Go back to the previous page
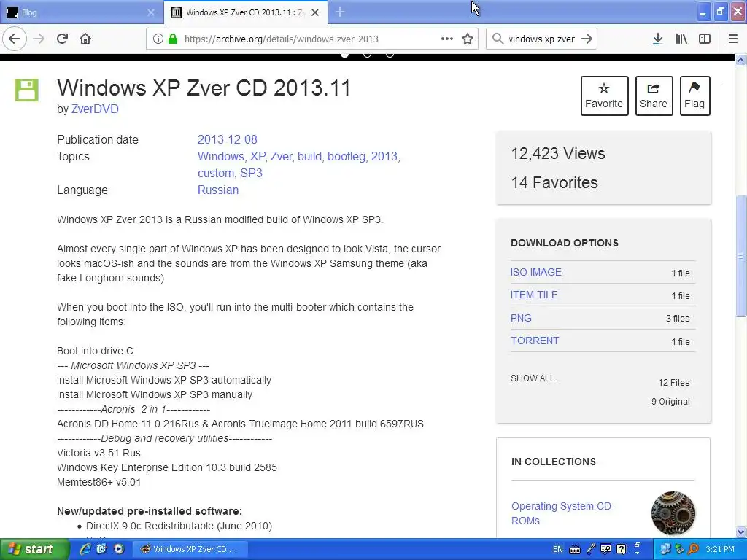 [x=15, y=39]
